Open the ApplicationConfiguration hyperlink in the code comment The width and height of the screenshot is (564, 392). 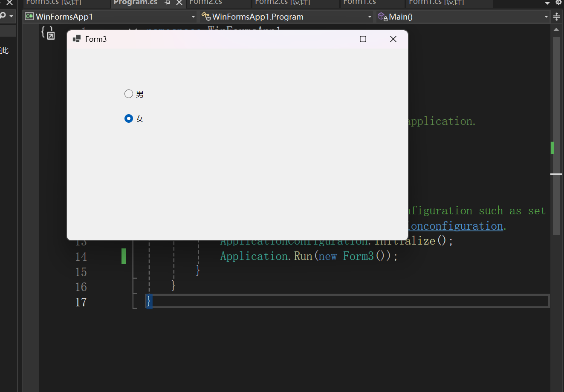[455, 226]
